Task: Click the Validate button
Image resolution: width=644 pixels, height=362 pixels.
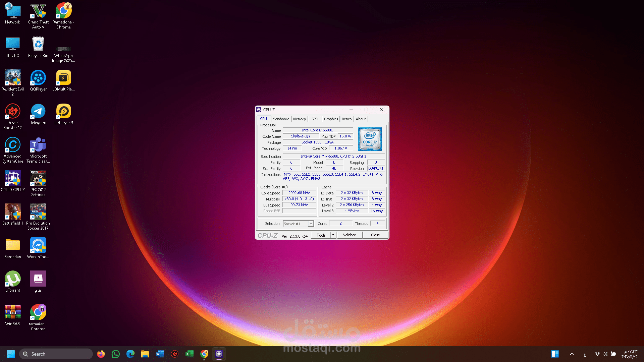Action: tap(350, 235)
